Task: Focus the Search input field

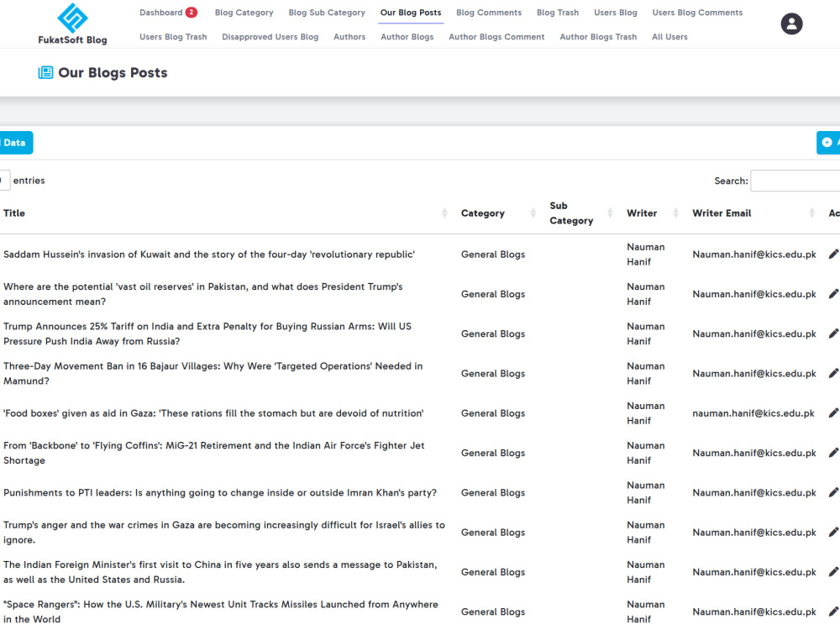Action: tap(795, 181)
